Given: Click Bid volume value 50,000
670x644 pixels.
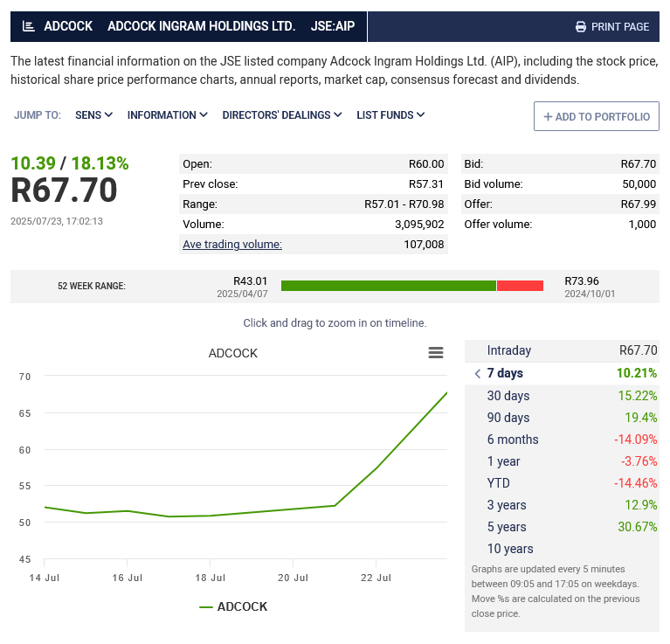Looking at the screenshot, I should click(639, 184).
